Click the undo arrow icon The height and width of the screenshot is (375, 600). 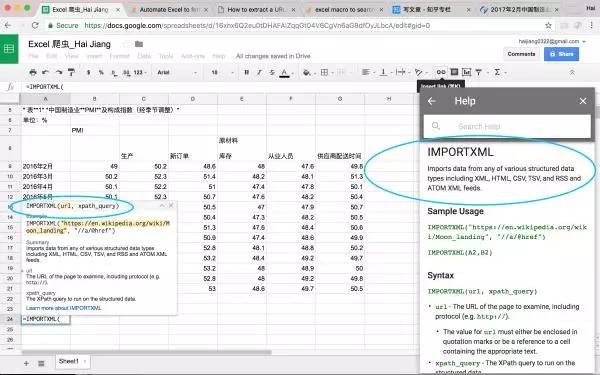pyautogui.click(x=46, y=72)
